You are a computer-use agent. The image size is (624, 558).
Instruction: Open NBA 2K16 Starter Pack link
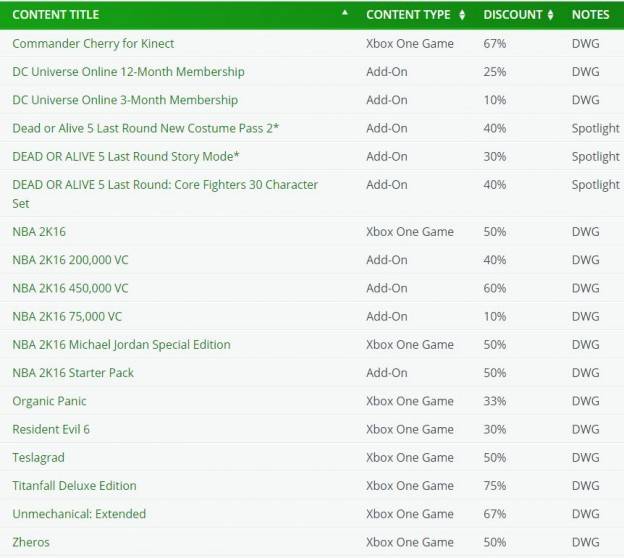click(73, 373)
